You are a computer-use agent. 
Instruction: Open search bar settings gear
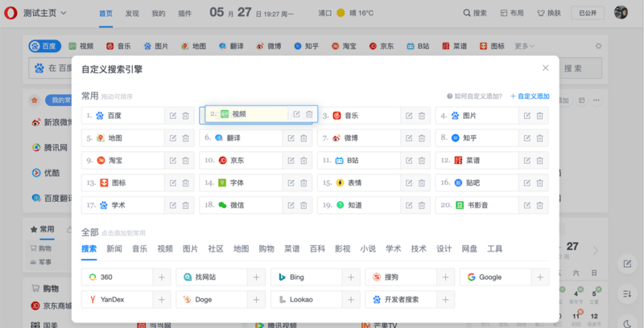598,47
